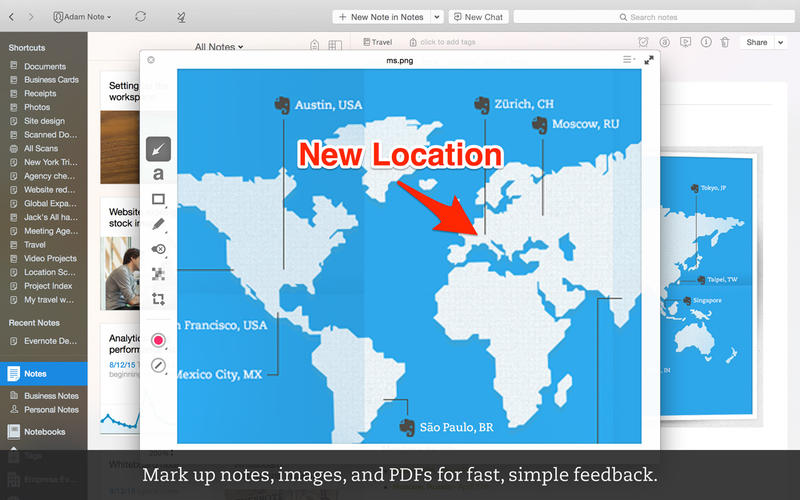Click the pink color swatch
800x500 pixels.
(158, 340)
